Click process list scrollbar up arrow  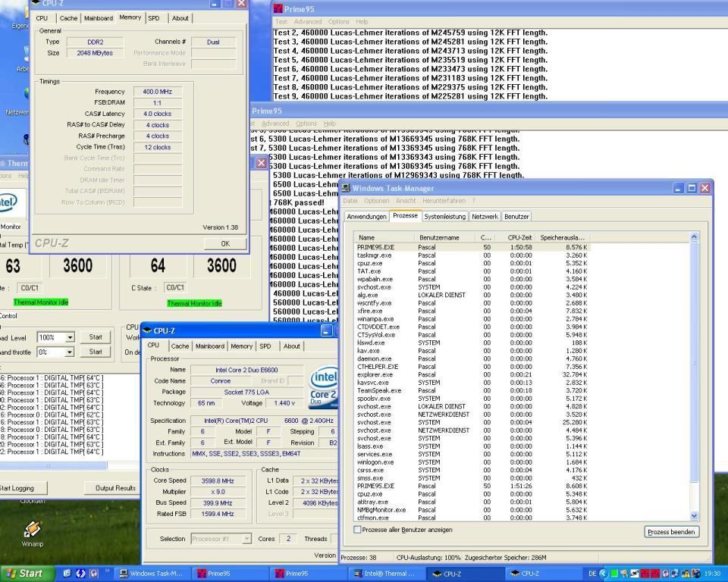click(694, 237)
